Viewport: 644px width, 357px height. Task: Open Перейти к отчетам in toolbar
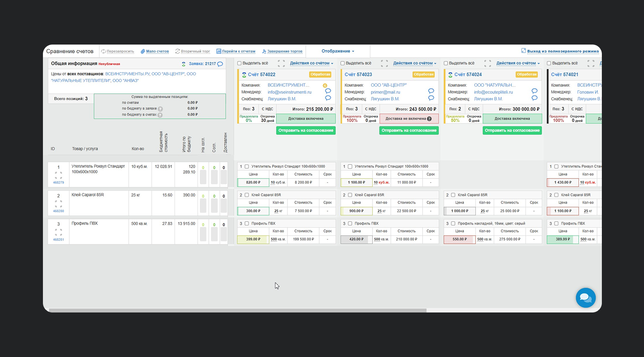(x=236, y=51)
